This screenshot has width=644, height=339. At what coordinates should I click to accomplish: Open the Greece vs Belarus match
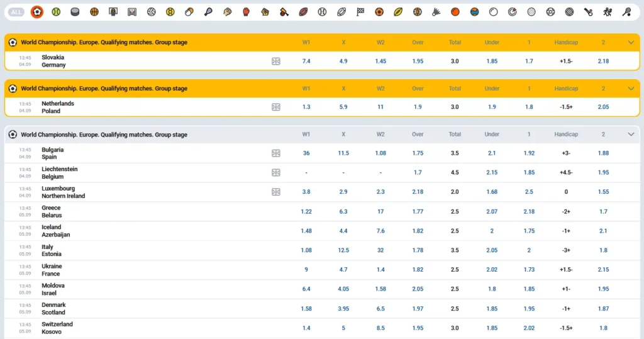pyautogui.click(x=52, y=211)
